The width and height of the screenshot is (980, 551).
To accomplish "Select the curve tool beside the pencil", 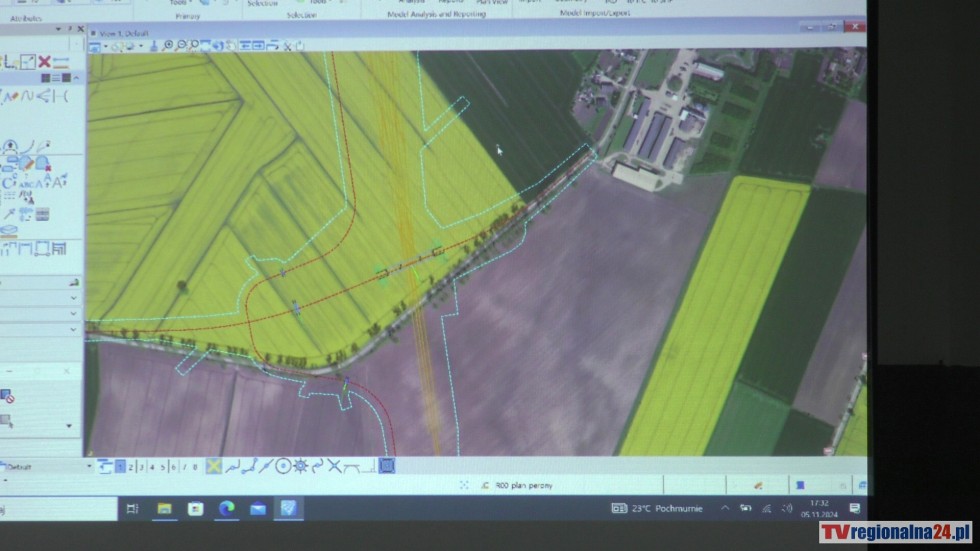I will pos(28,96).
